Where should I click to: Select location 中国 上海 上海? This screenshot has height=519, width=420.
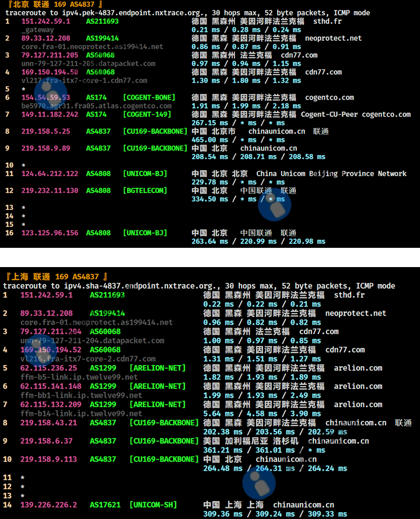pos(233,505)
